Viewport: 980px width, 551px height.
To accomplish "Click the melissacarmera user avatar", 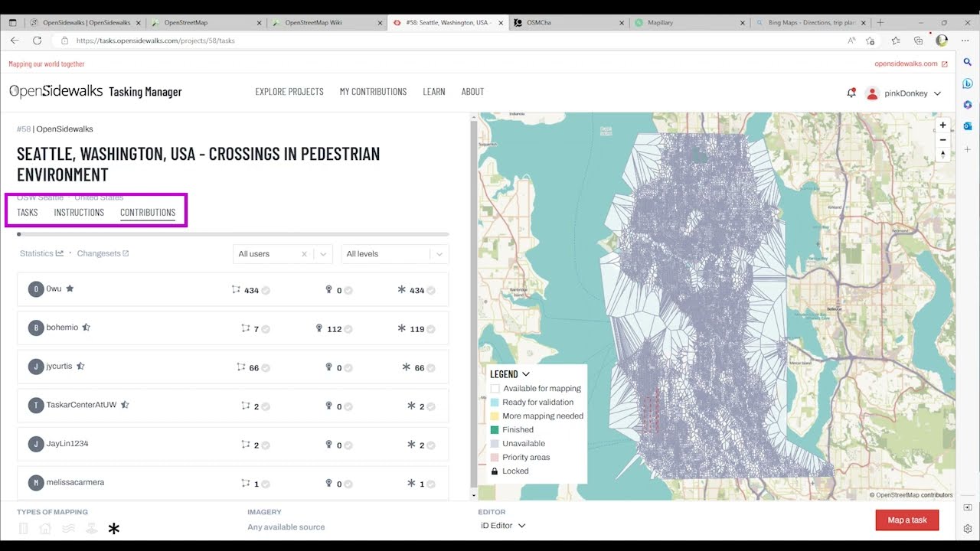I will pyautogui.click(x=36, y=483).
